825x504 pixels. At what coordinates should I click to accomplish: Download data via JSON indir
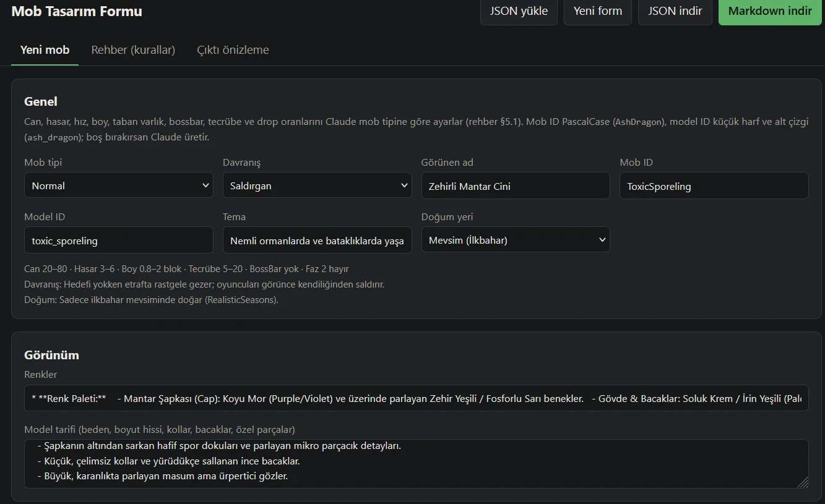tap(675, 11)
